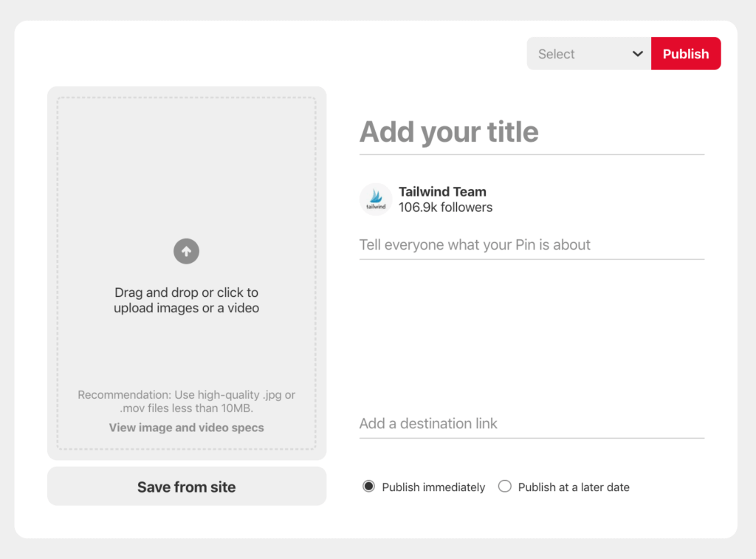Click the circular upload button
The image size is (756, 559).
[x=186, y=251]
